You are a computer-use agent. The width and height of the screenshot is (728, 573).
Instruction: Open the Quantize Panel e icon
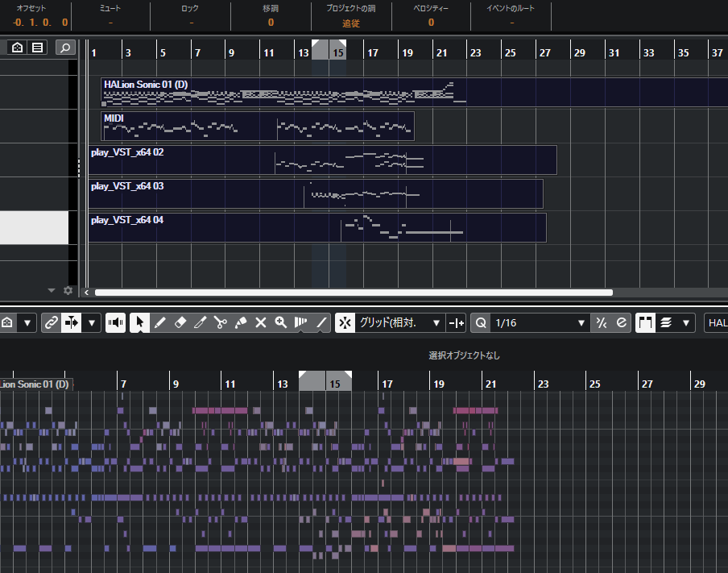tap(621, 322)
